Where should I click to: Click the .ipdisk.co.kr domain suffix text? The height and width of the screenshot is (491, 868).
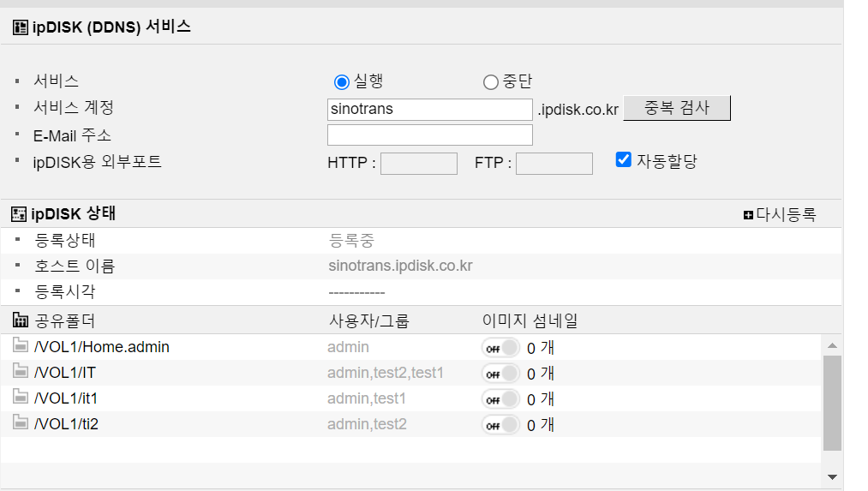click(578, 110)
